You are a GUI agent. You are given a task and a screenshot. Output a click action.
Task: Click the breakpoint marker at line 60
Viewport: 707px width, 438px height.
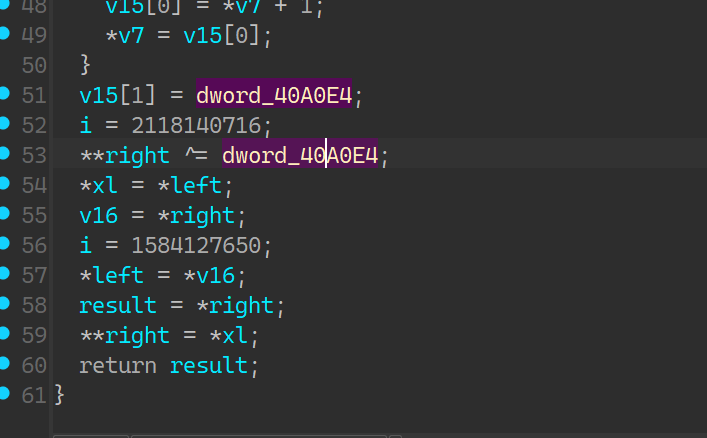click(x=5, y=364)
